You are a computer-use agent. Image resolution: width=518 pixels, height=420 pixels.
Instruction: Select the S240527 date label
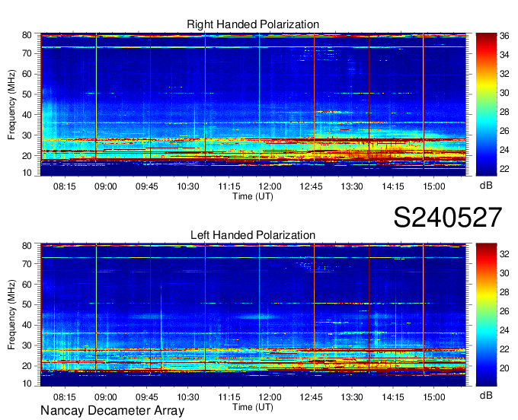point(448,218)
